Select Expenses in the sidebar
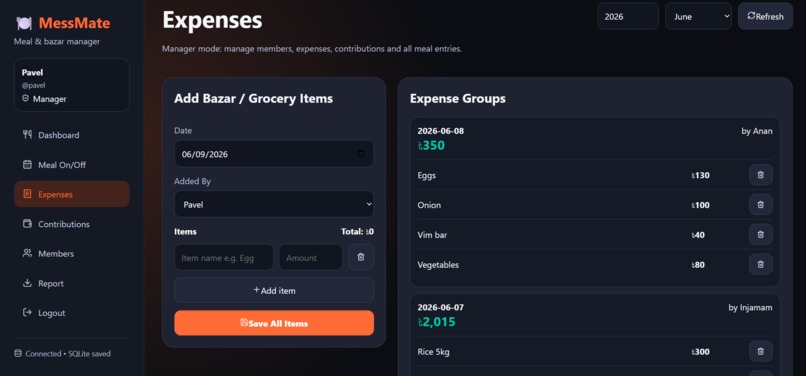 [x=71, y=194]
